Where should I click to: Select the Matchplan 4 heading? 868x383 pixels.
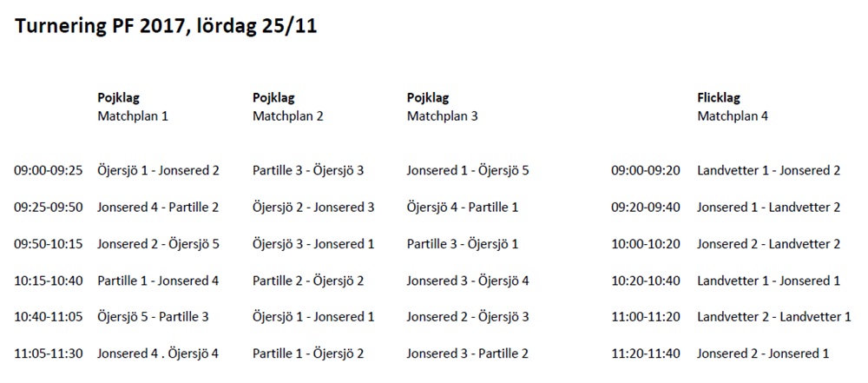[x=733, y=116]
